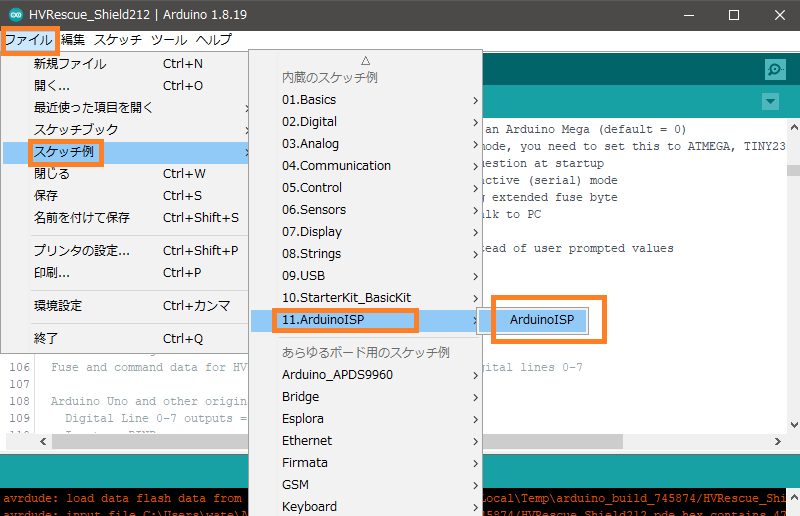Choose 開く... from the File menu
The image size is (800, 516).
click(126, 86)
